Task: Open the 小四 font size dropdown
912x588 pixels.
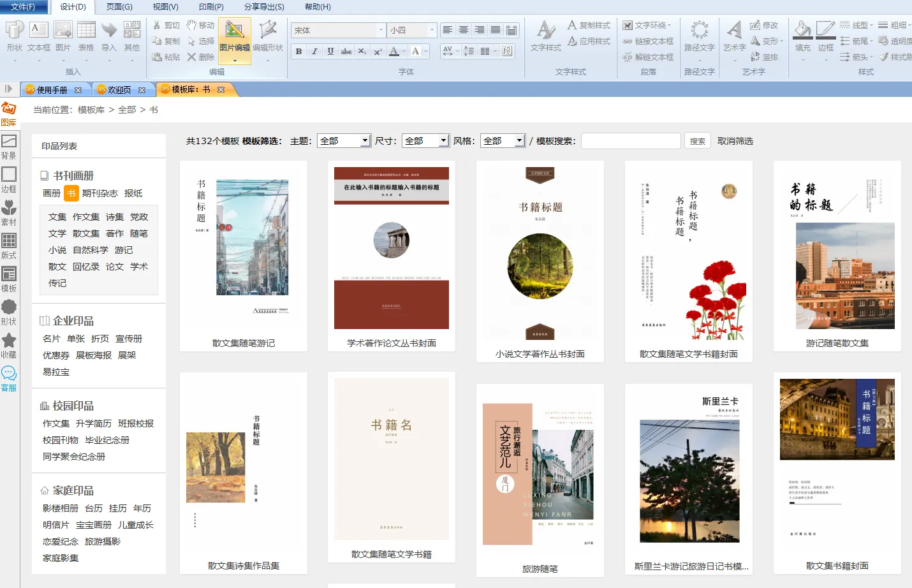Action: pyautogui.click(x=432, y=30)
